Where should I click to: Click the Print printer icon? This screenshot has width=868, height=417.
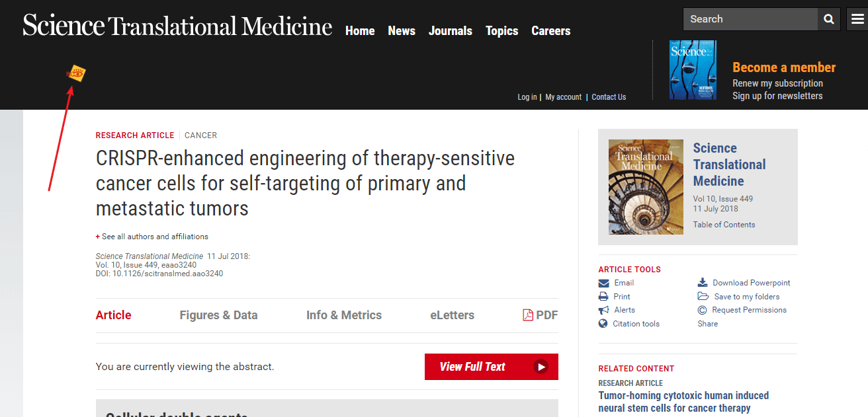pyautogui.click(x=603, y=297)
